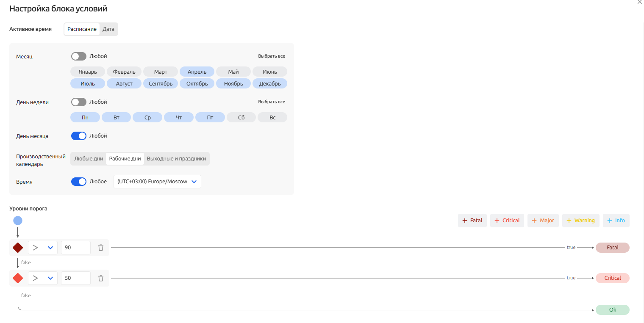Click the blue start circle node
The width and height of the screenshot is (644, 323).
(18, 221)
